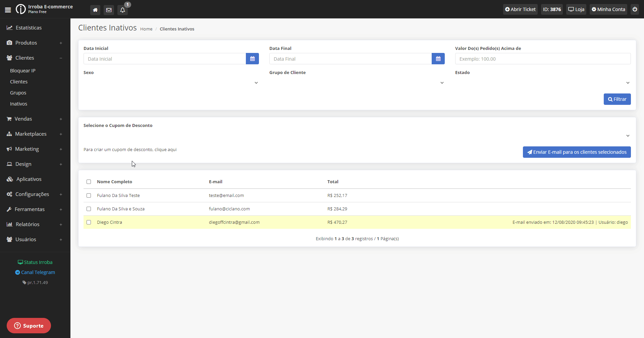The width and height of the screenshot is (644, 338).
Task: Open the notifications bell icon
Action: (x=123, y=10)
